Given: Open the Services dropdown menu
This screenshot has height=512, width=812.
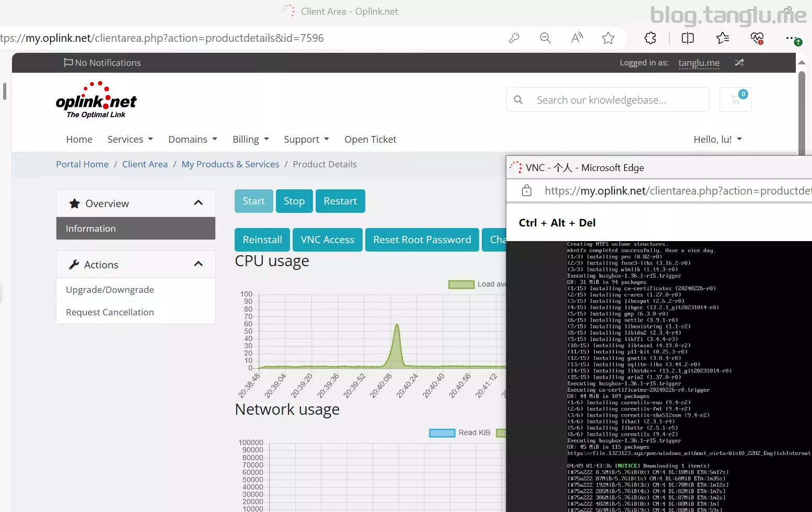Looking at the screenshot, I should point(130,139).
